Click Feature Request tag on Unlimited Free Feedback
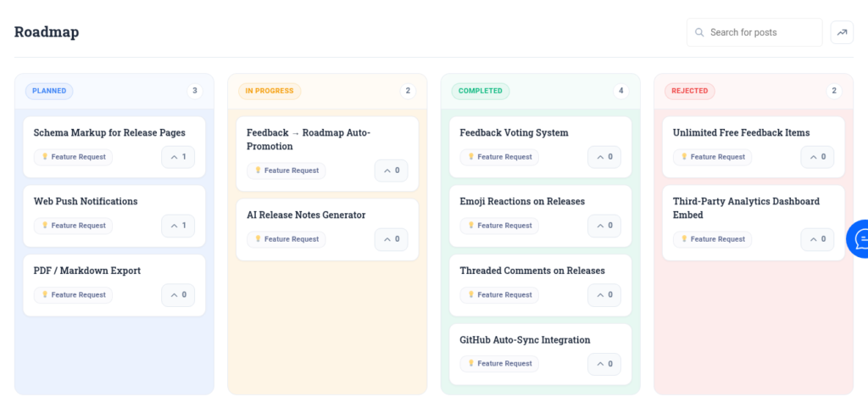Viewport: 868px width, 408px height. pyautogui.click(x=712, y=157)
